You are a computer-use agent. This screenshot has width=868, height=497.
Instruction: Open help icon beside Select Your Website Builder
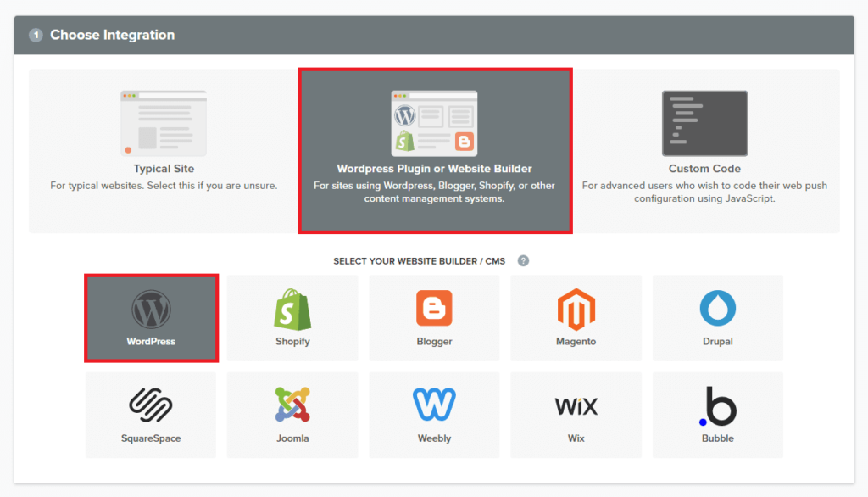tap(523, 261)
